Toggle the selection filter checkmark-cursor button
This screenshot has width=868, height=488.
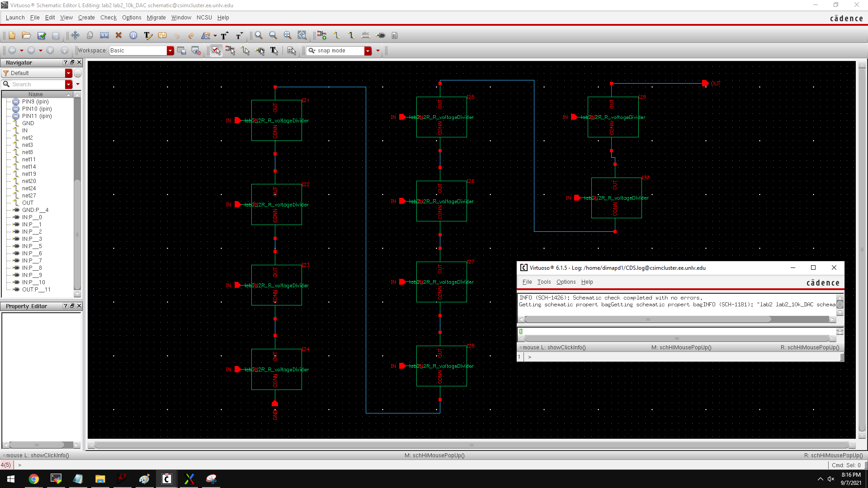tap(216, 51)
